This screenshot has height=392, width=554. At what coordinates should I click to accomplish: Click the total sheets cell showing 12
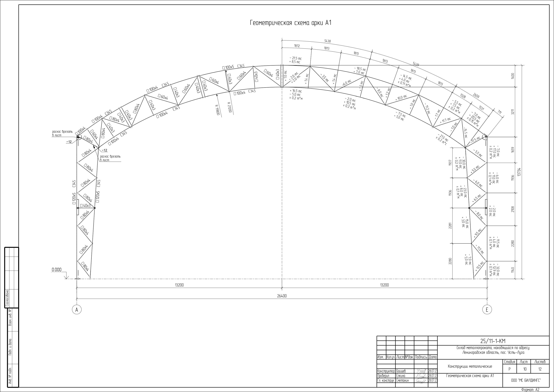coord(540,369)
